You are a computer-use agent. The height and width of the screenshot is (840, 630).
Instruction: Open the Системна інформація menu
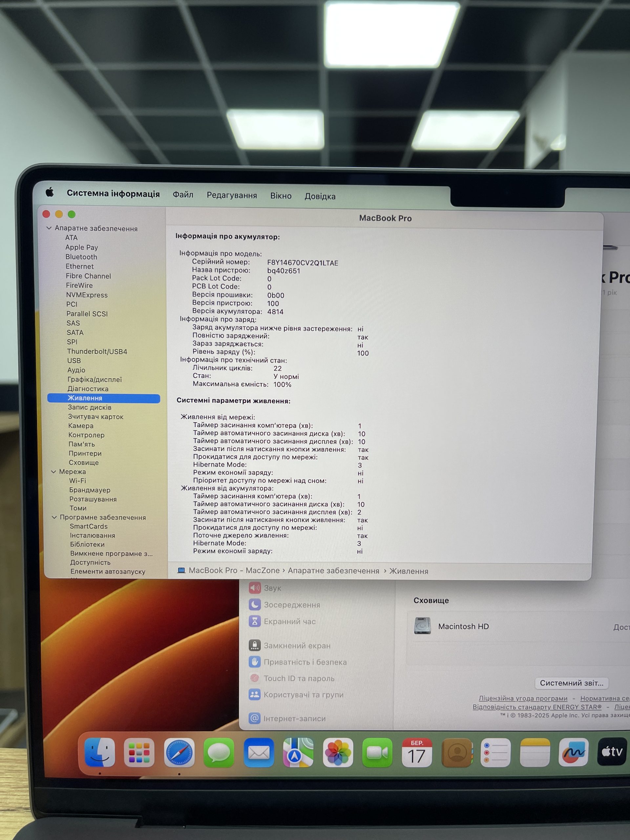(113, 193)
